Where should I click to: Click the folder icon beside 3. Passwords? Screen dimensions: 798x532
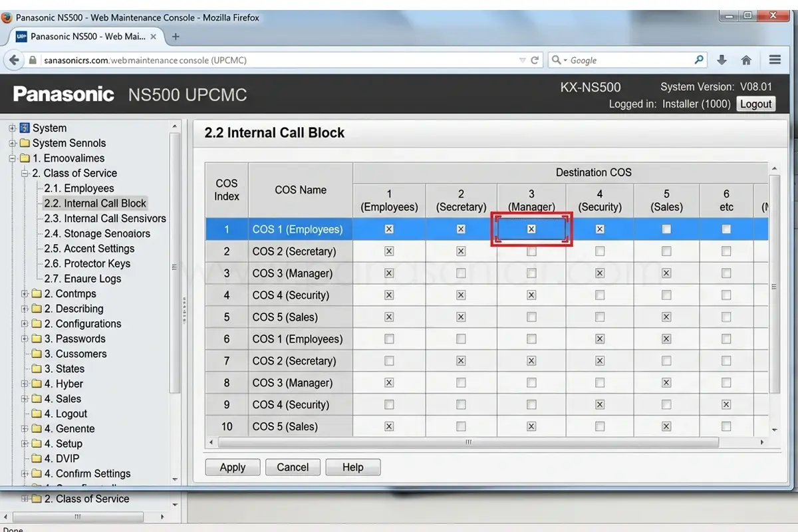coord(37,338)
